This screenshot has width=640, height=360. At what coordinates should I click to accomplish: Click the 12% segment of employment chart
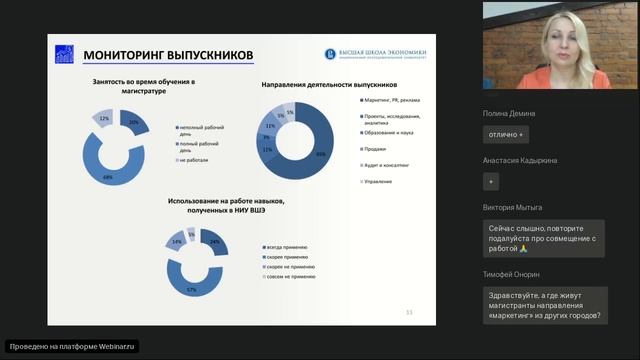[104, 118]
